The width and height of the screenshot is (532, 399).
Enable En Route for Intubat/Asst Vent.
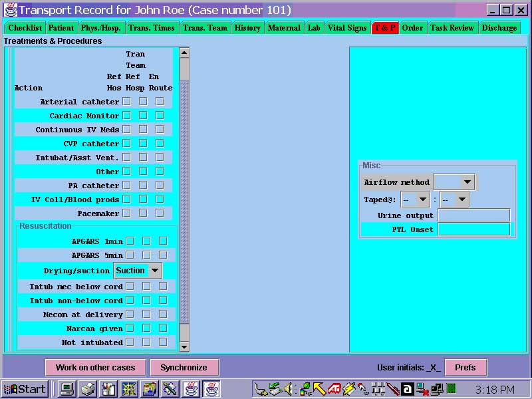pyautogui.click(x=160, y=158)
